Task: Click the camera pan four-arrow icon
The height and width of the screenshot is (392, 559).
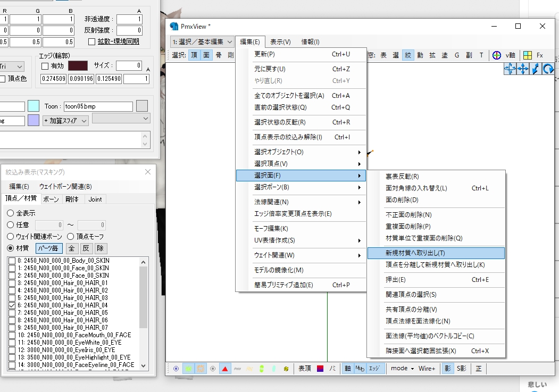Action: coord(523,69)
